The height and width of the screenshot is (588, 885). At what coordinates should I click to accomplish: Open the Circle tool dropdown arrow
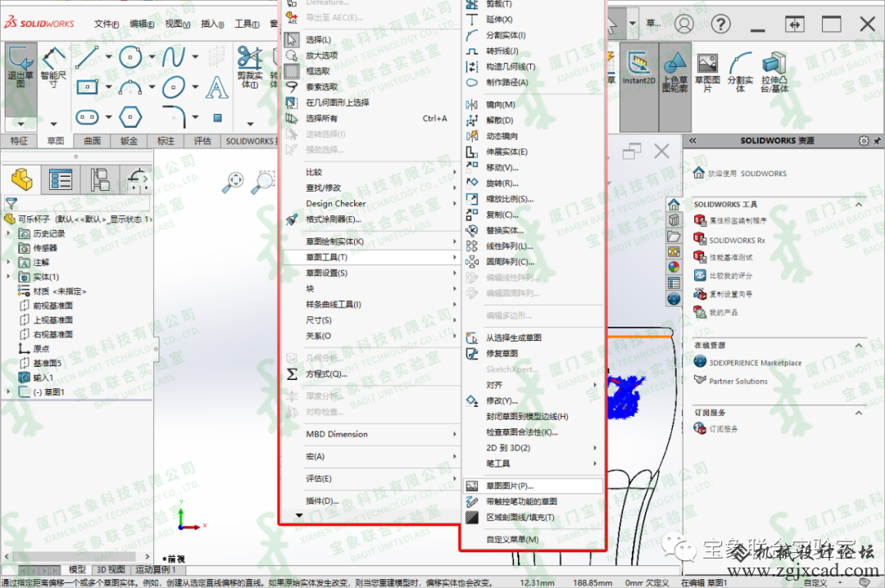coord(152,57)
